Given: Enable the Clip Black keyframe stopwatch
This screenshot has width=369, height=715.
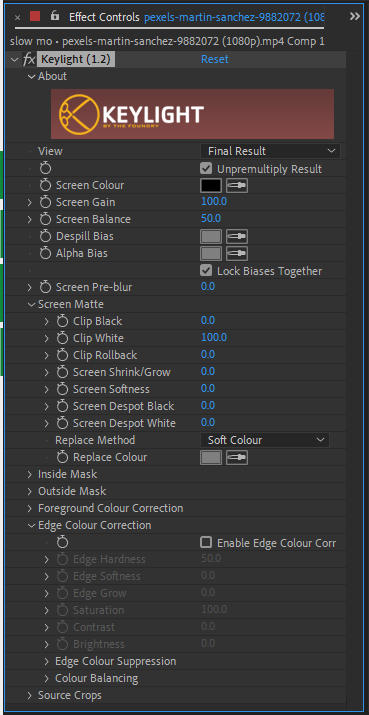Looking at the screenshot, I should 62,321.
